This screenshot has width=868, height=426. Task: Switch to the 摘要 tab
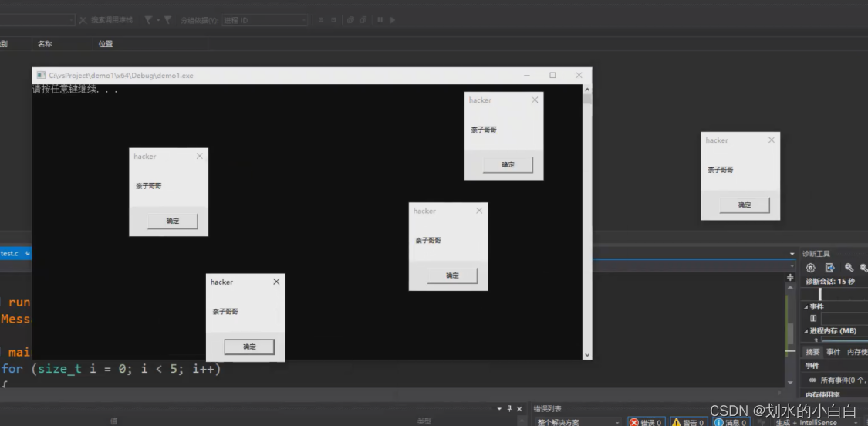click(812, 352)
